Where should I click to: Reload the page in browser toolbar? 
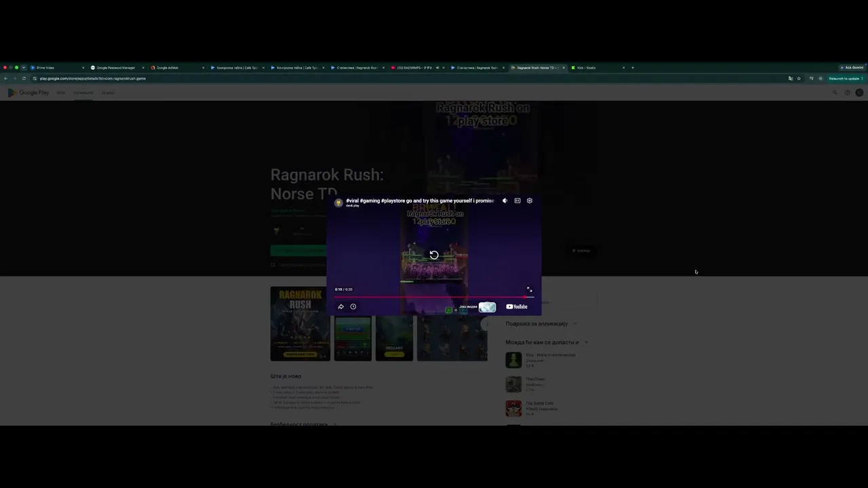coord(24,79)
